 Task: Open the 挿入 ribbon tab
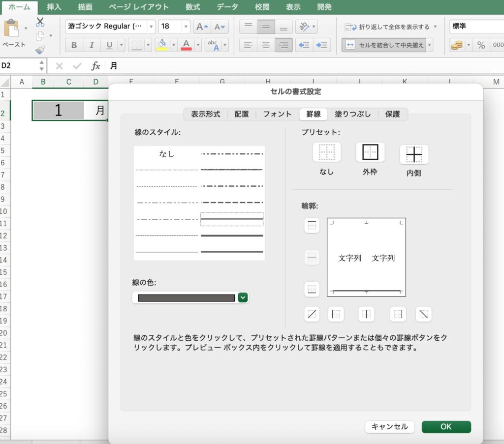coord(54,7)
